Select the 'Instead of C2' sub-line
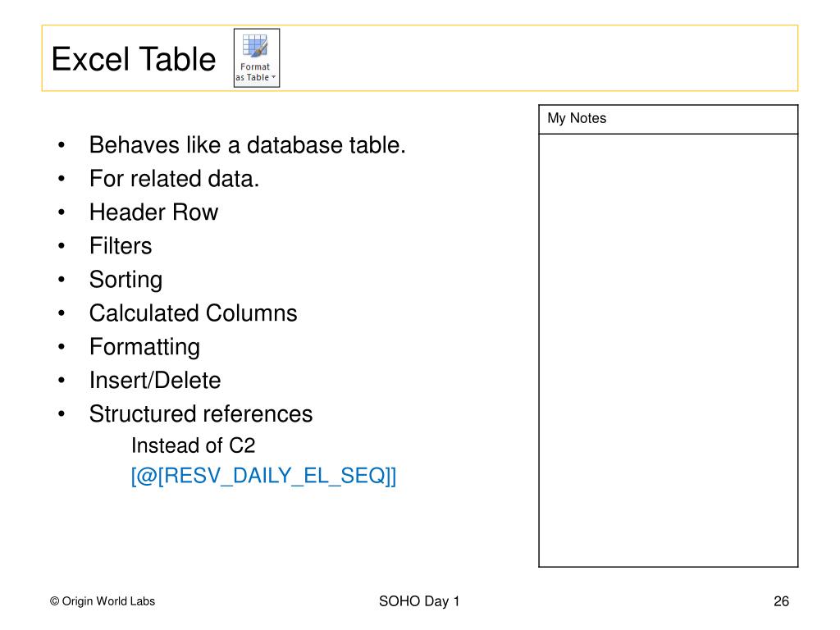The image size is (840, 630). [194, 445]
